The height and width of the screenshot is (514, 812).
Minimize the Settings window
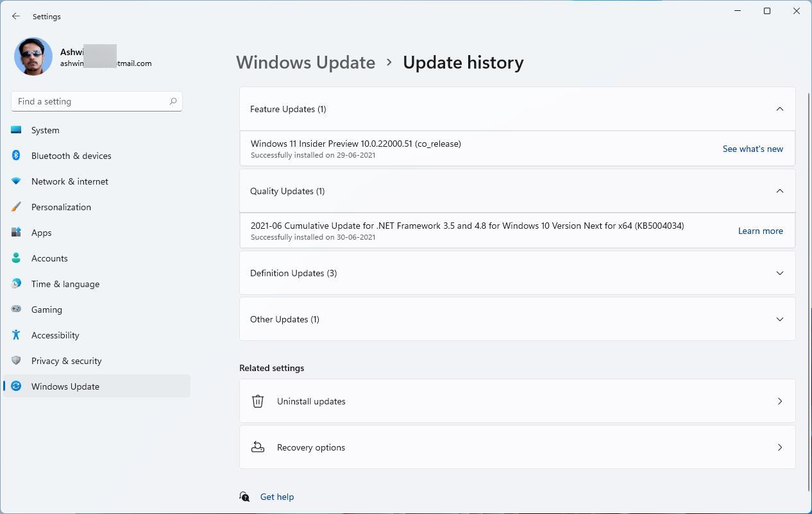(738, 11)
